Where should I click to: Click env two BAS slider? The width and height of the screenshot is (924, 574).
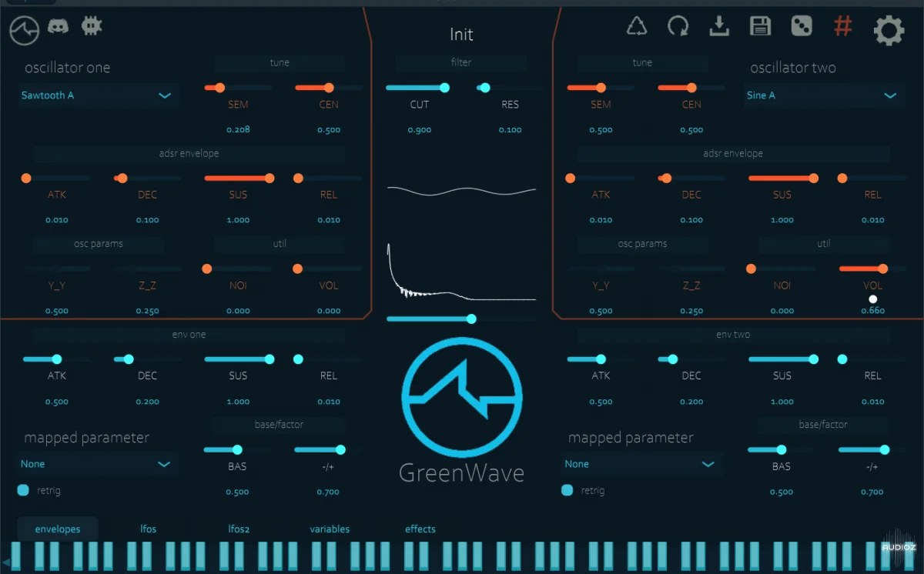coord(782,449)
